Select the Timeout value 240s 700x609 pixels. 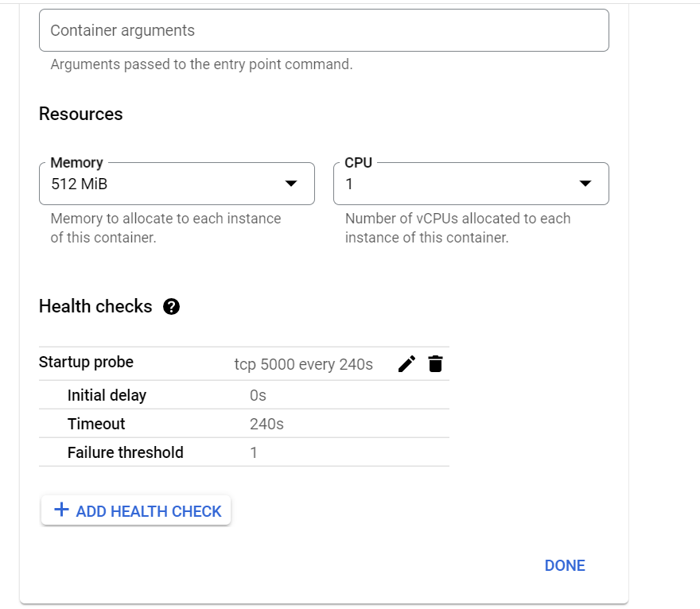tap(266, 424)
